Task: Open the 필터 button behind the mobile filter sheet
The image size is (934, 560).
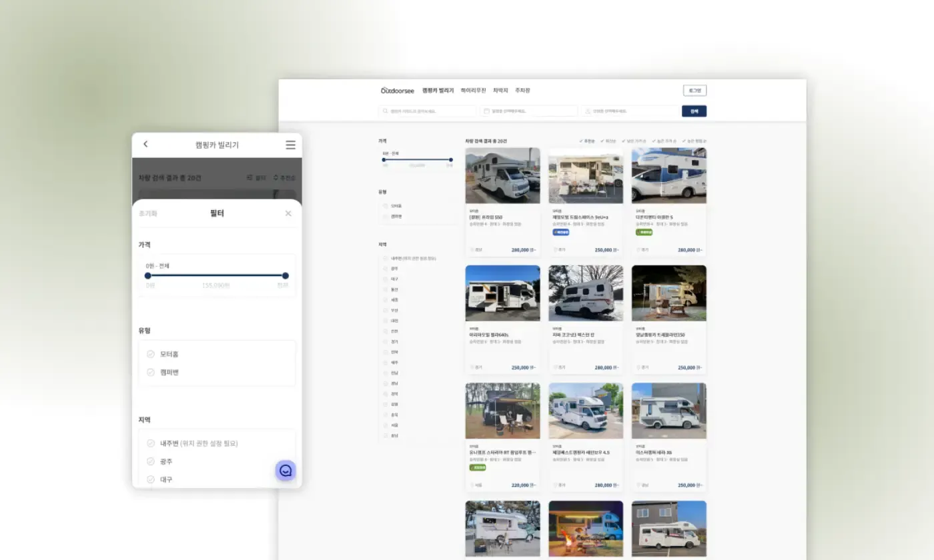Action: click(x=256, y=178)
